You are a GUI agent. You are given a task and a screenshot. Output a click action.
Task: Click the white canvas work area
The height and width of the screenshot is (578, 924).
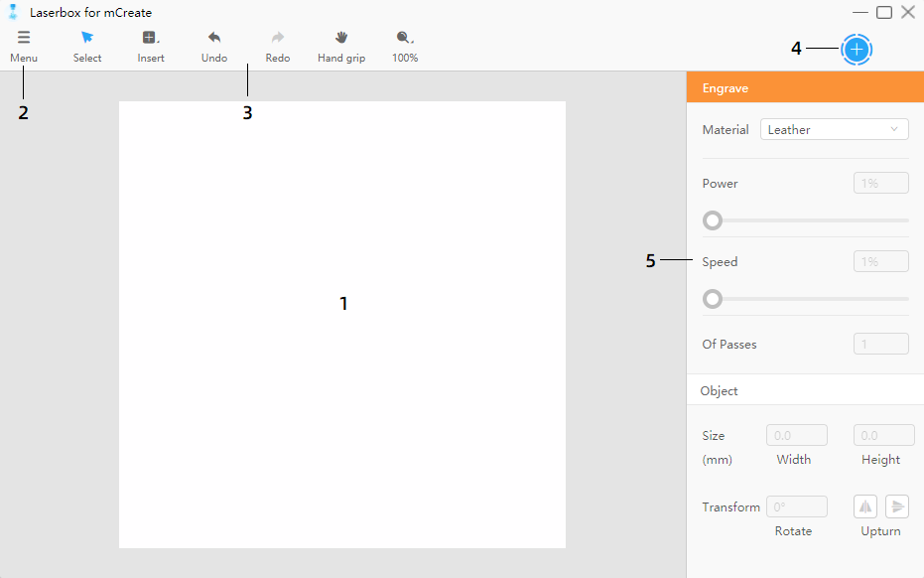342,325
